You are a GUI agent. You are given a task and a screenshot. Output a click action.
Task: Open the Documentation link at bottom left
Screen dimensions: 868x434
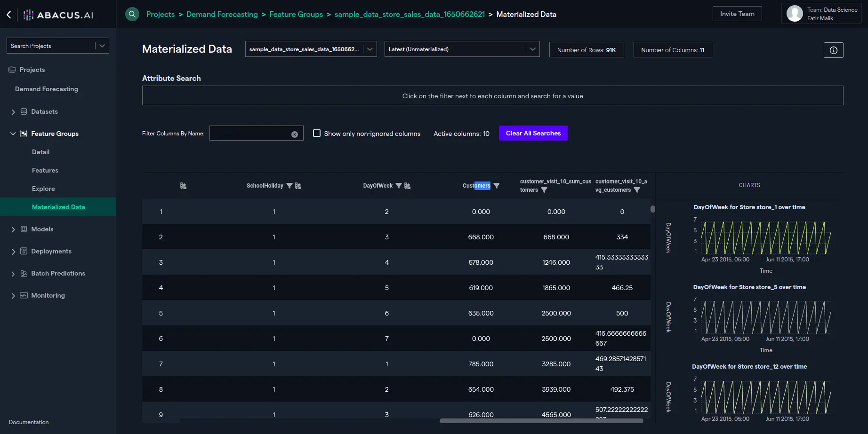coord(29,422)
